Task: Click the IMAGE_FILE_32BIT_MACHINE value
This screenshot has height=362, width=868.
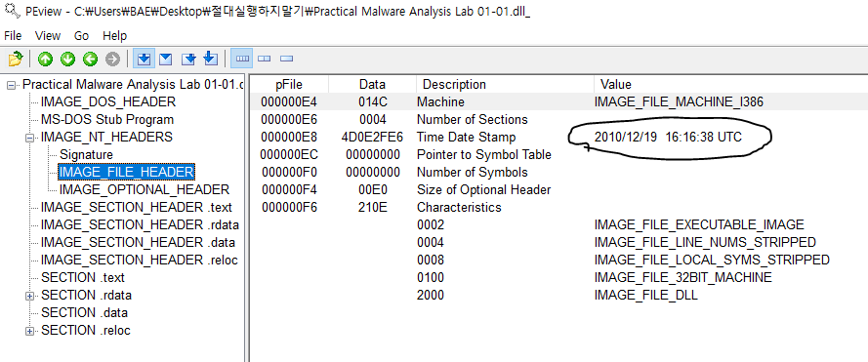Action: [682, 278]
